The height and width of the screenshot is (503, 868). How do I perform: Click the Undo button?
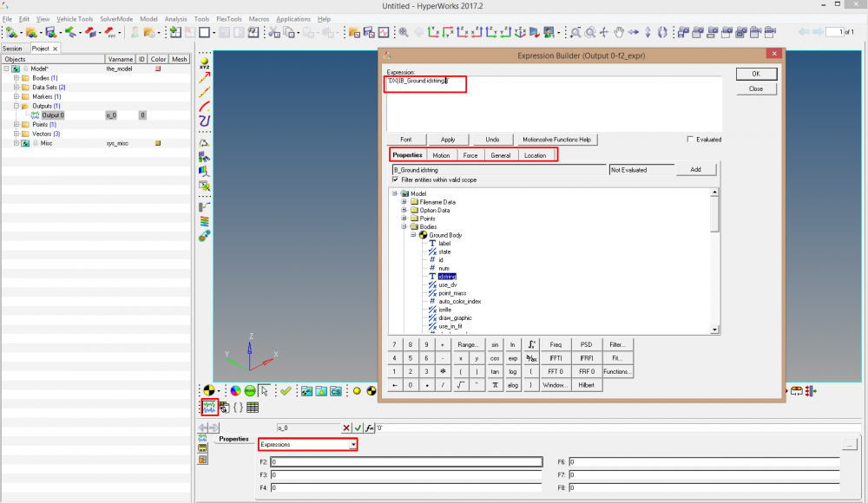pyautogui.click(x=492, y=140)
